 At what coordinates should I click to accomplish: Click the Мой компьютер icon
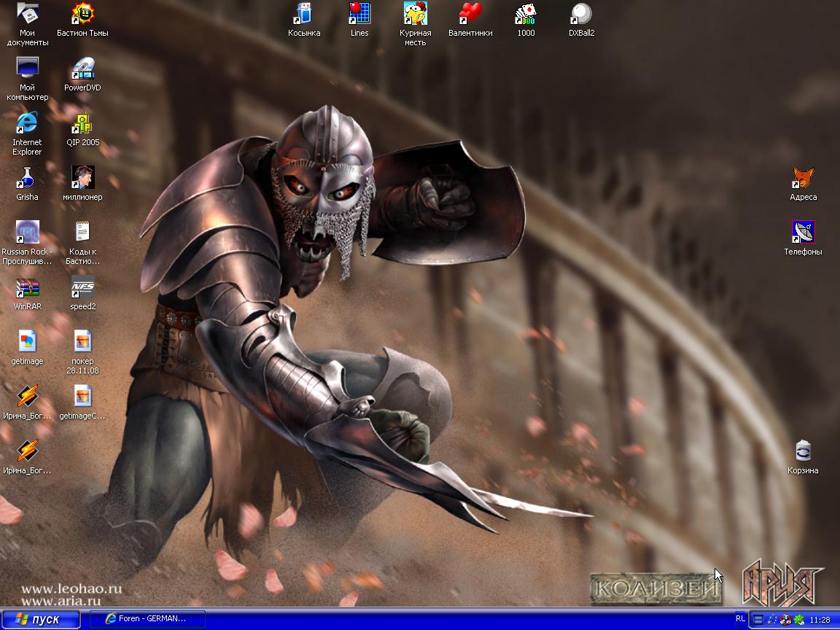tap(27, 79)
